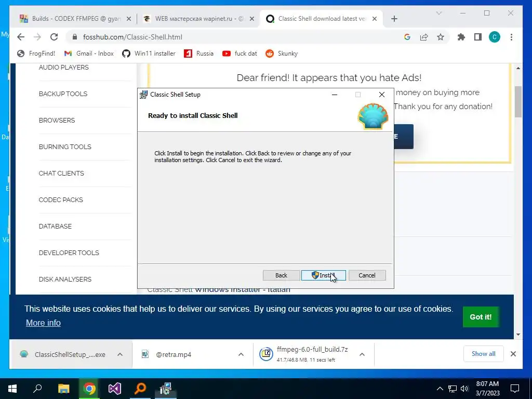Bookmark this page with the star
This screenshot has height=399, width=532.
pos(441,37)
